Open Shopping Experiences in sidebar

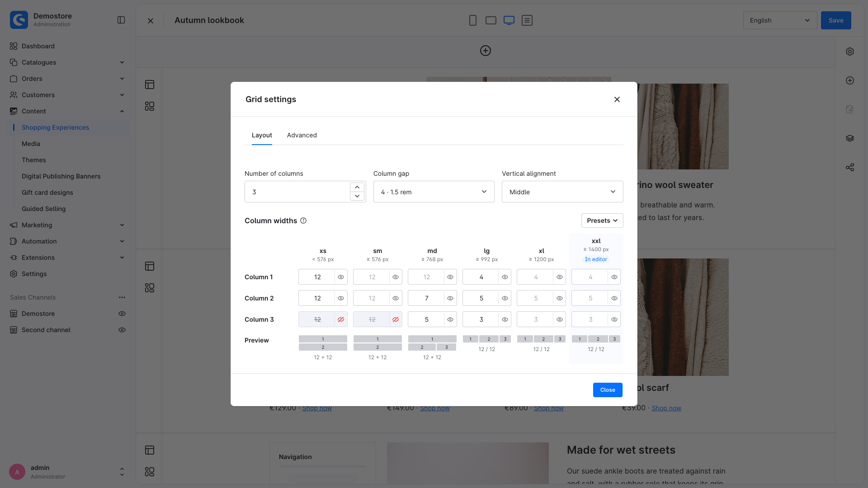click(x=68, y=127)
